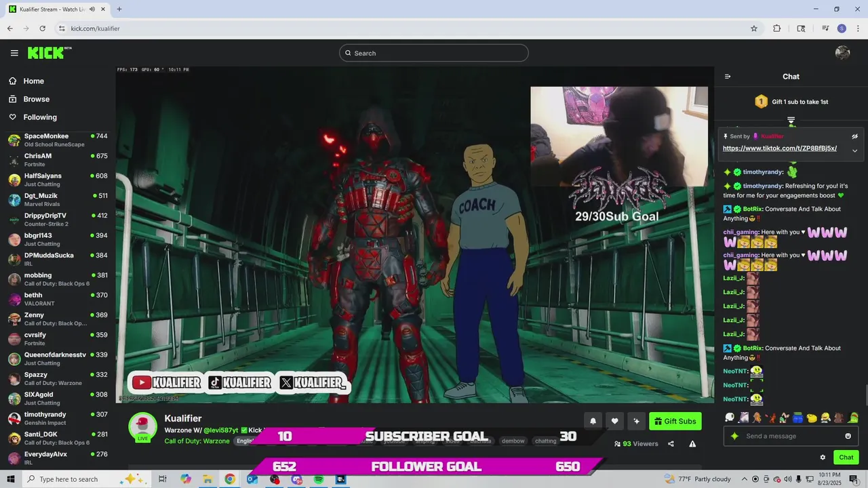Open Spazzy channel in sidebar
This screenshot has height=488, width=868.
[58, 378]
